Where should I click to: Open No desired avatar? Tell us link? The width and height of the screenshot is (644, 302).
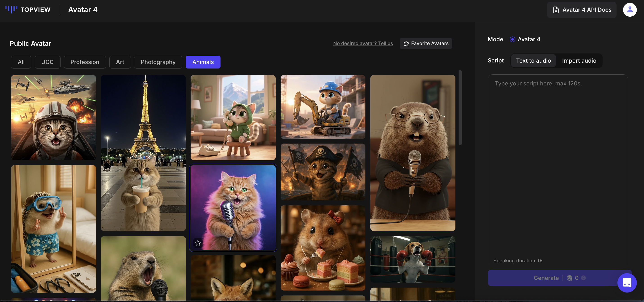click(x=363, y=43)
